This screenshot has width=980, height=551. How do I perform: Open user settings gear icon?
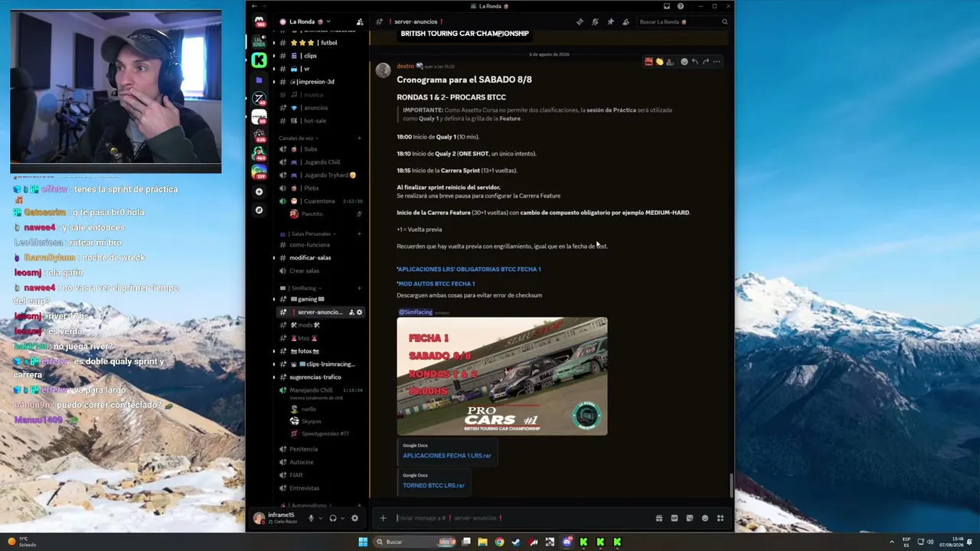pyautogui.click(x=354, y=518)
